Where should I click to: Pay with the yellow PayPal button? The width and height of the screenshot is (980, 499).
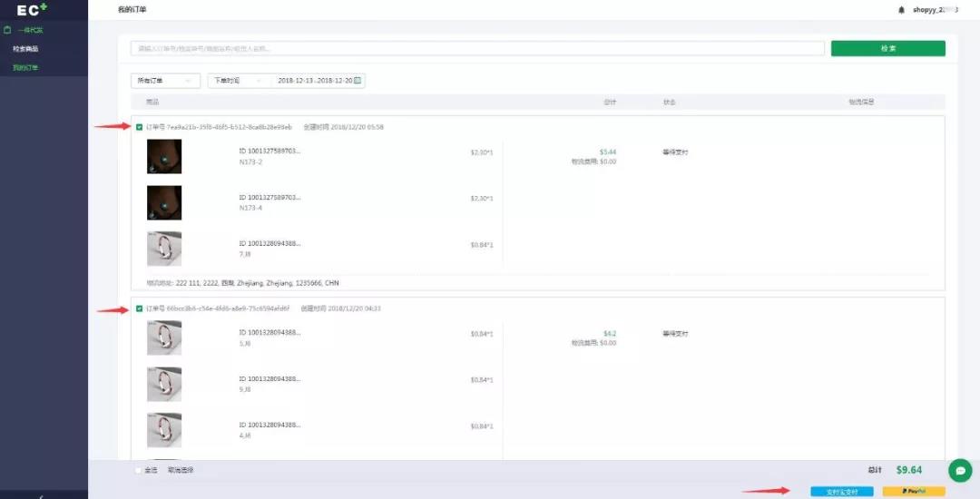coord(914,492)
